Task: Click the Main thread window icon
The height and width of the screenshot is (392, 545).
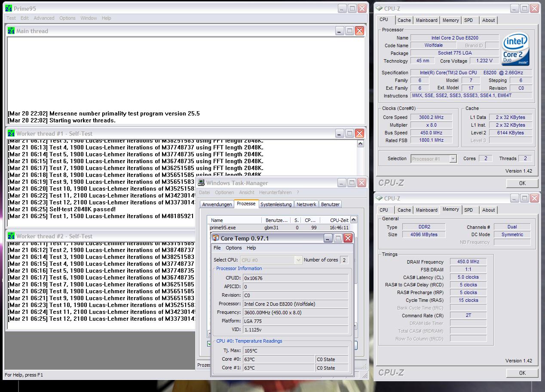Action: [x=11, y=31]
